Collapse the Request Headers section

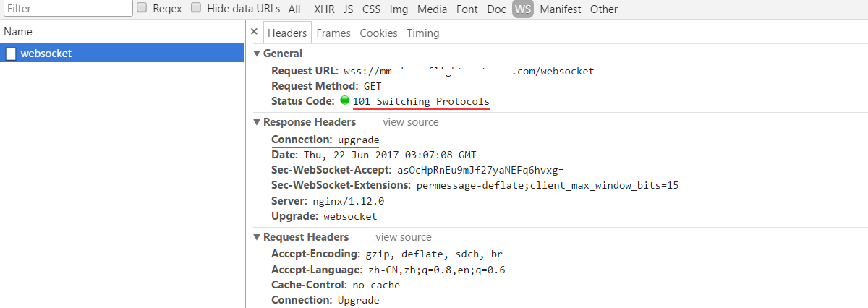coord(257,237)
